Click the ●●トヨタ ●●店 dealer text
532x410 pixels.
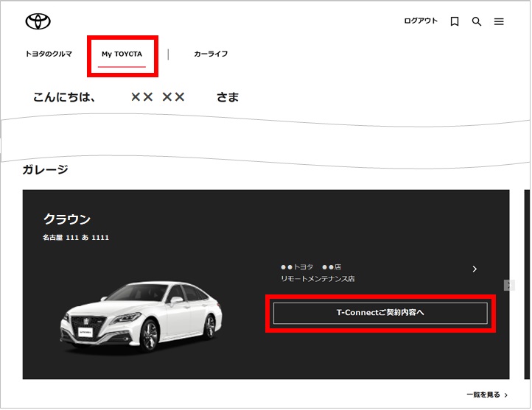click(311, 267)
